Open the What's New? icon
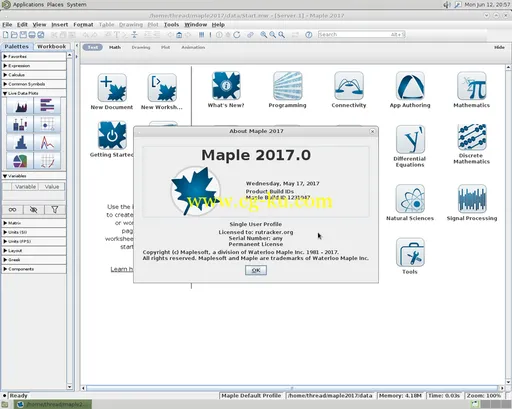The width and height of the screenshot is (512, 409). point(226,86)
